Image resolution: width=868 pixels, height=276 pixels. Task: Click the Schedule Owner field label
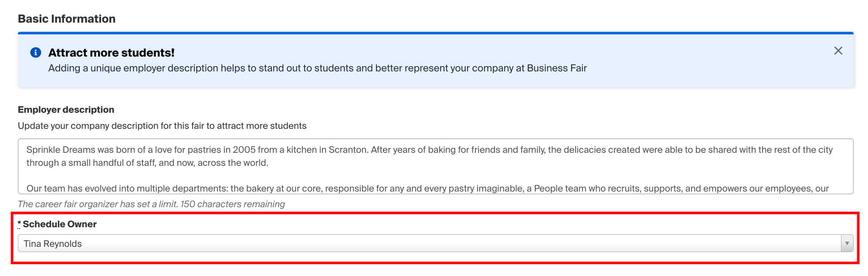tap(60, 224)
